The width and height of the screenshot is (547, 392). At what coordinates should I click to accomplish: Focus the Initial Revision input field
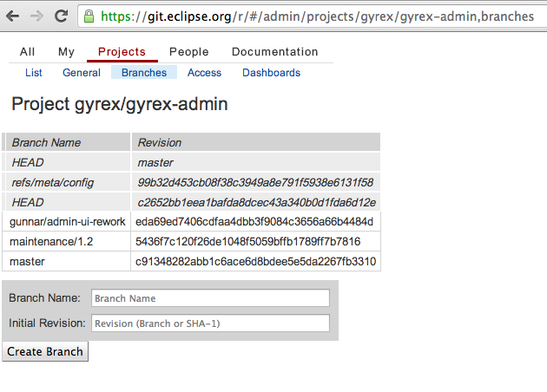[x=210, y=323]
